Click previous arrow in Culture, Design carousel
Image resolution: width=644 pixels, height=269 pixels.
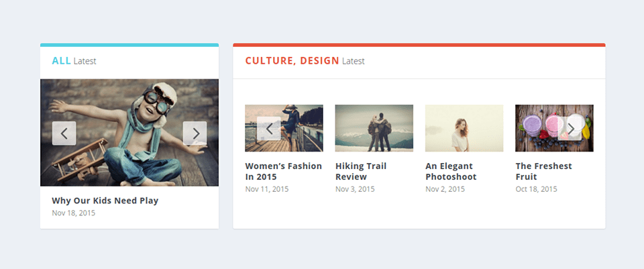[x=269, y=128]
